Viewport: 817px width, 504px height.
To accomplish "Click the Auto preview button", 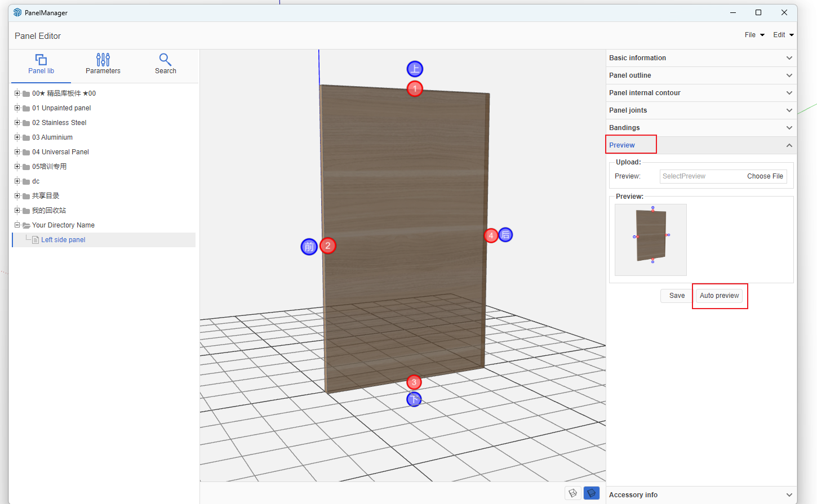I will click(720, 296).
